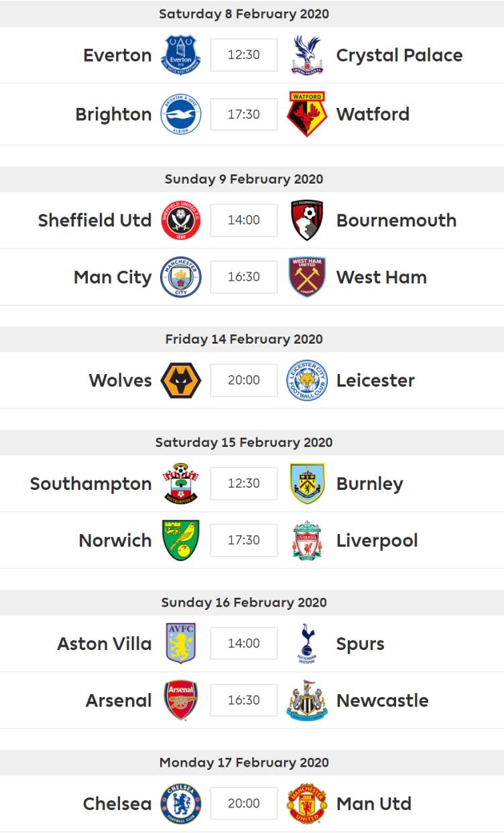Select the Spurs cockerel logo
The height and width of the screenshot is (833, 504).
pos(307,643)
